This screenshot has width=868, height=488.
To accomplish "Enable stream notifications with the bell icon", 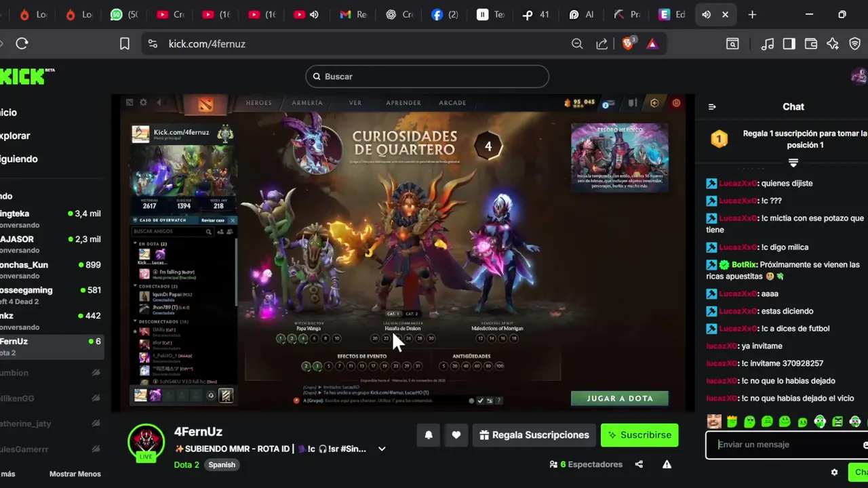I will coord(429,435).
